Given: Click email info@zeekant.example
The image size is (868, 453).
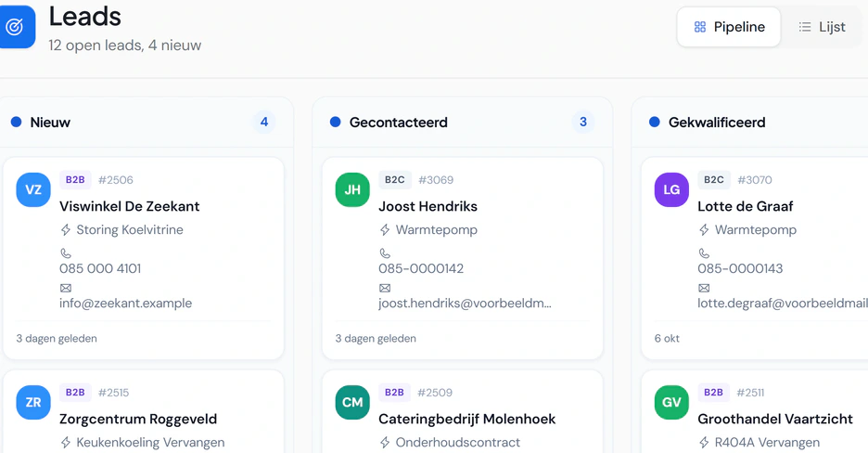Looking at the screenshot, I should (x=126, y=304).
